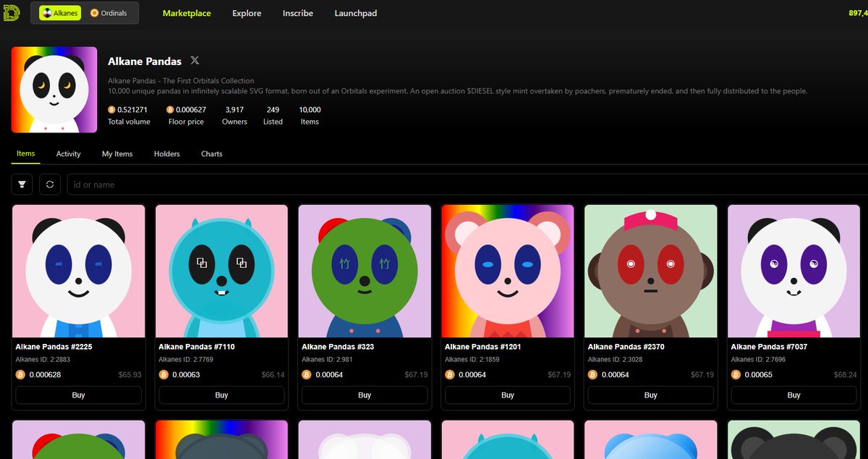Open the Launchpad nav item
Viewport: 868px width, 459px height.
[356, 13]
